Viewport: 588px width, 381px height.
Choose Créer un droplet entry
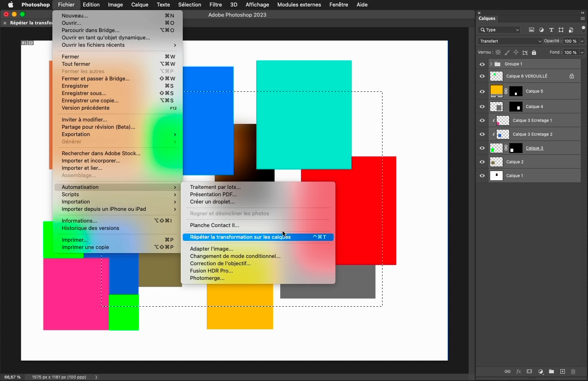point(258,202)
